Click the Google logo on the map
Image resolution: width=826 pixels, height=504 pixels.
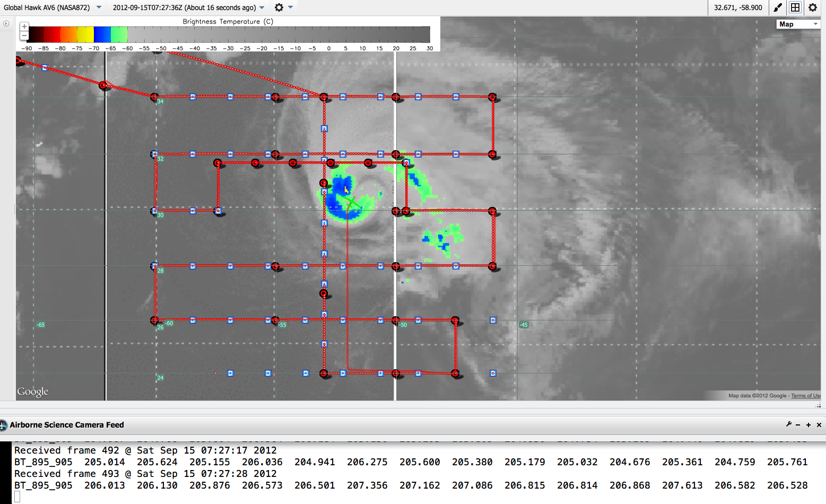pyautogui.click(x=33, y=392)
